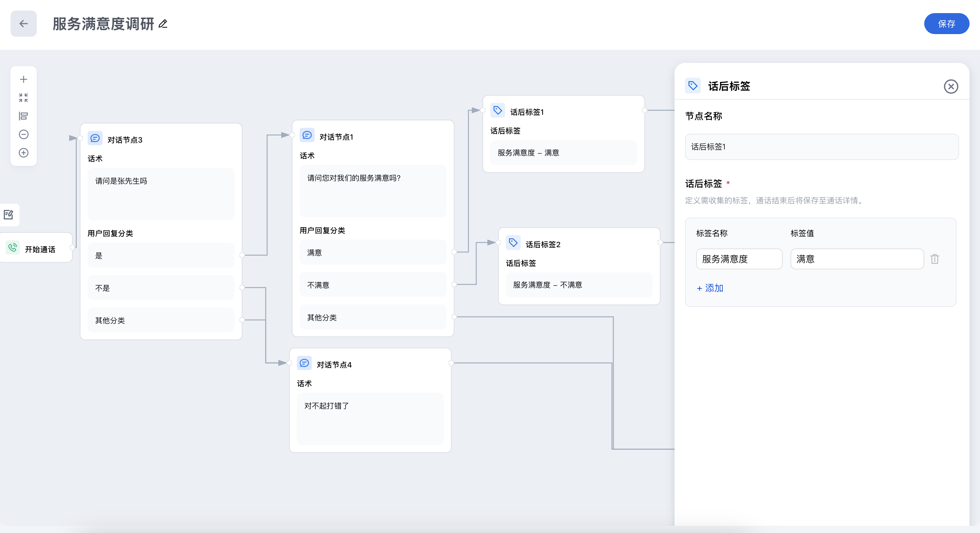Open the notes edit icon on left edge

coord(9,215)
